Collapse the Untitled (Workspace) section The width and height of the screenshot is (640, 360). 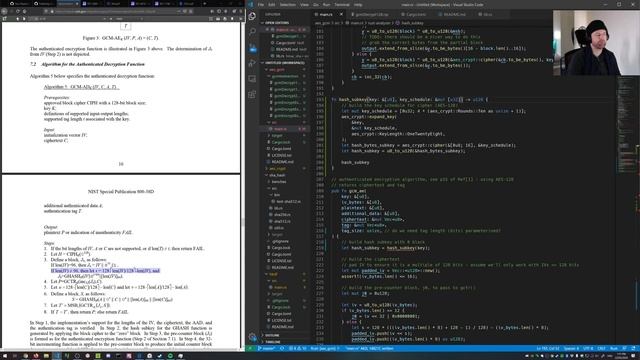[x=284, y=63]
